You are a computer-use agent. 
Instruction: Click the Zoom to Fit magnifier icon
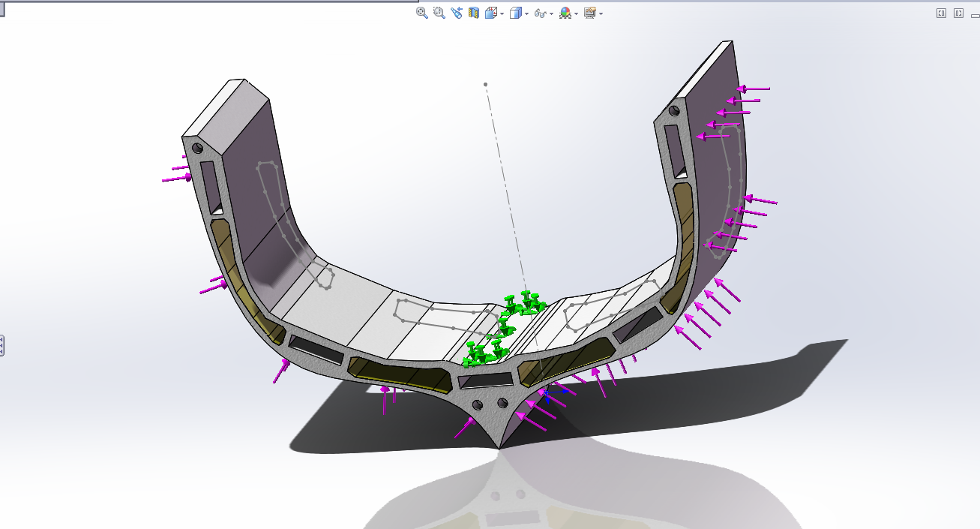[422, 13]
